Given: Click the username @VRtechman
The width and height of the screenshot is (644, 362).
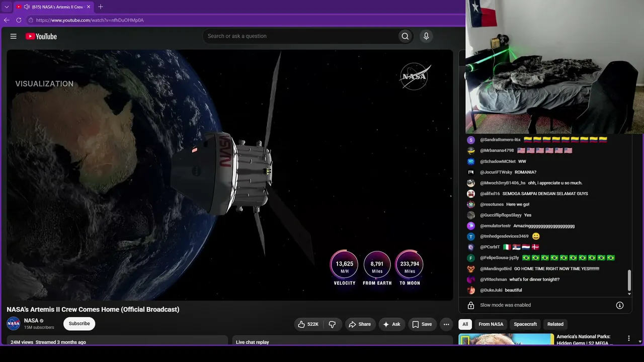Looking at the screenshot, I should [x=494, y=280].
